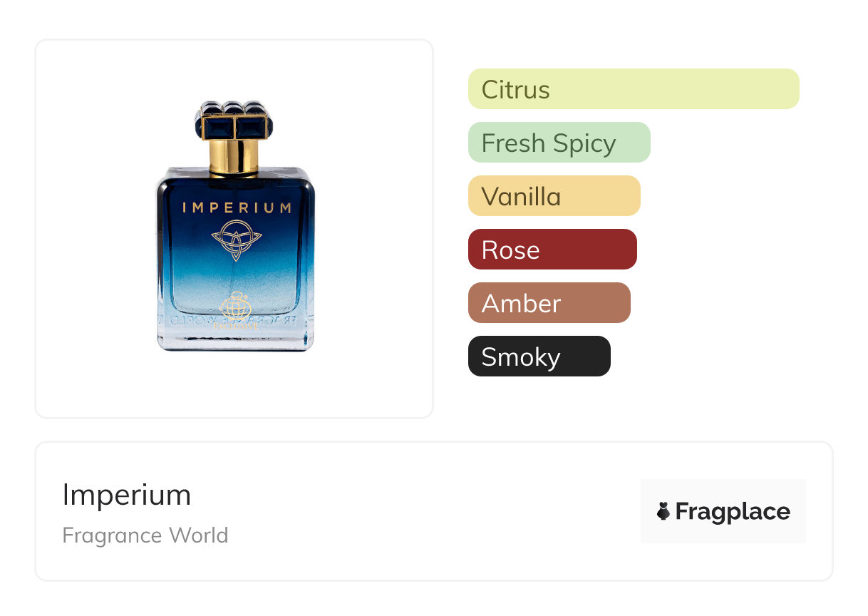Screen dimensions: 868x616
Task: Select the Citrus accord bar
Action: click(634, 89)
